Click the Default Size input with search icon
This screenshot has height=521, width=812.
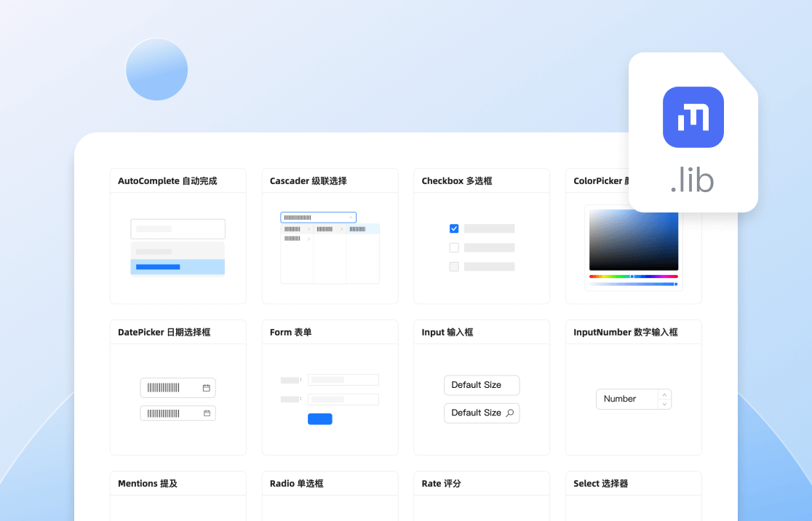[482, 413]
